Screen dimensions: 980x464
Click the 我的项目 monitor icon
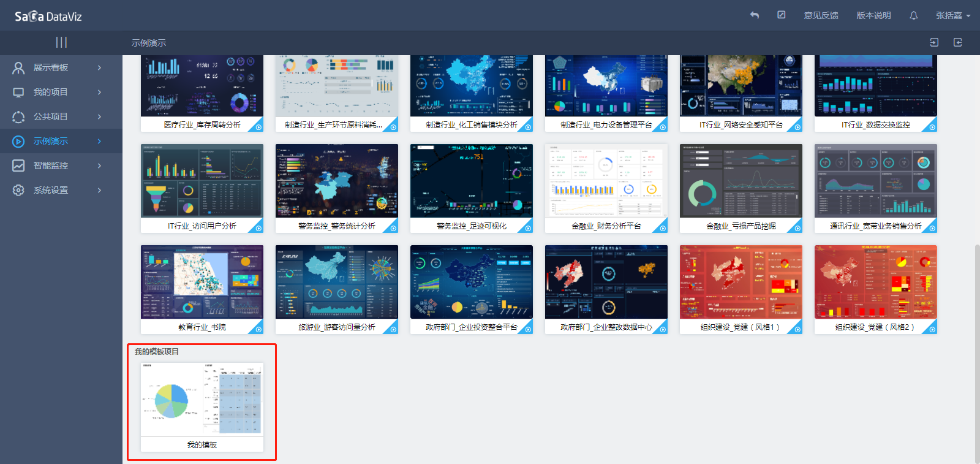(18, 92)
